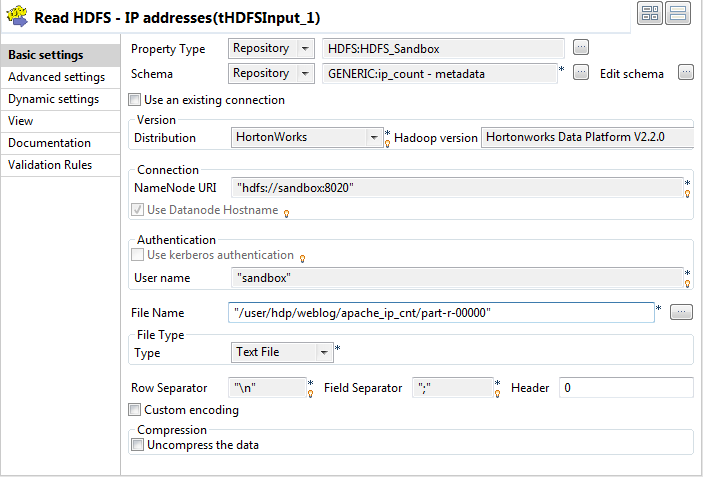Switch to Advanced settings tab
The width and height of the screenshot is (703, 477).
[56, 77]
